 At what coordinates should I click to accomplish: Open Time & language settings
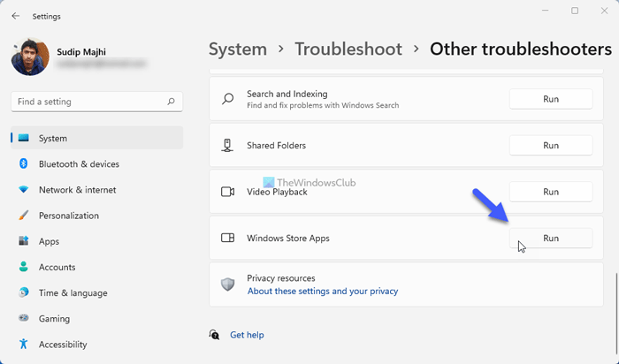(73, 292)
